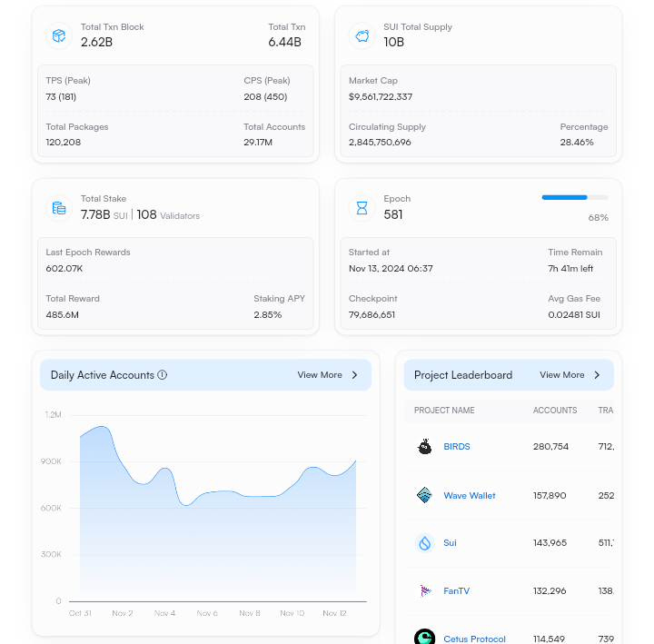Open View More for Daily Active Accounts
This screenshot has height=644, width=654.
(320, 375)
